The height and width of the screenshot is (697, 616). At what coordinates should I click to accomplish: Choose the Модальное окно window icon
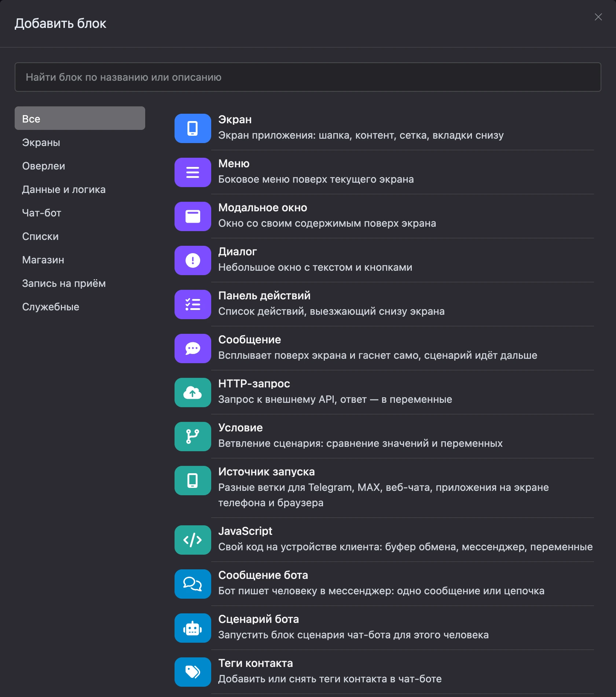click(x=192, y=216)
